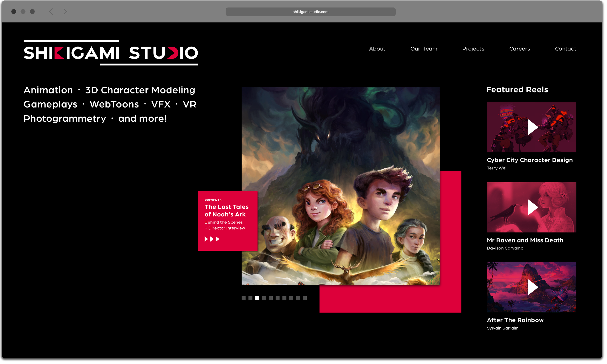Select the active third carousel indicator
607x364 pixels.
(257, 298)
